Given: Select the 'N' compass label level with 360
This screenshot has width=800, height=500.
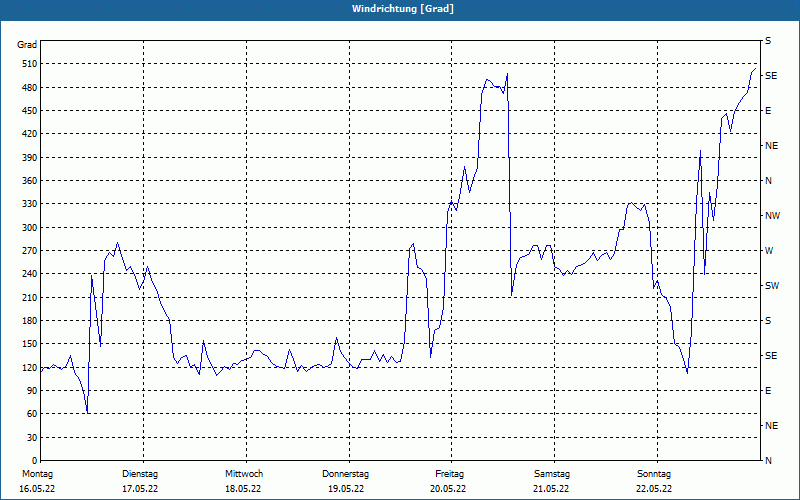Looking at the screenshot, I should point(768,181).
